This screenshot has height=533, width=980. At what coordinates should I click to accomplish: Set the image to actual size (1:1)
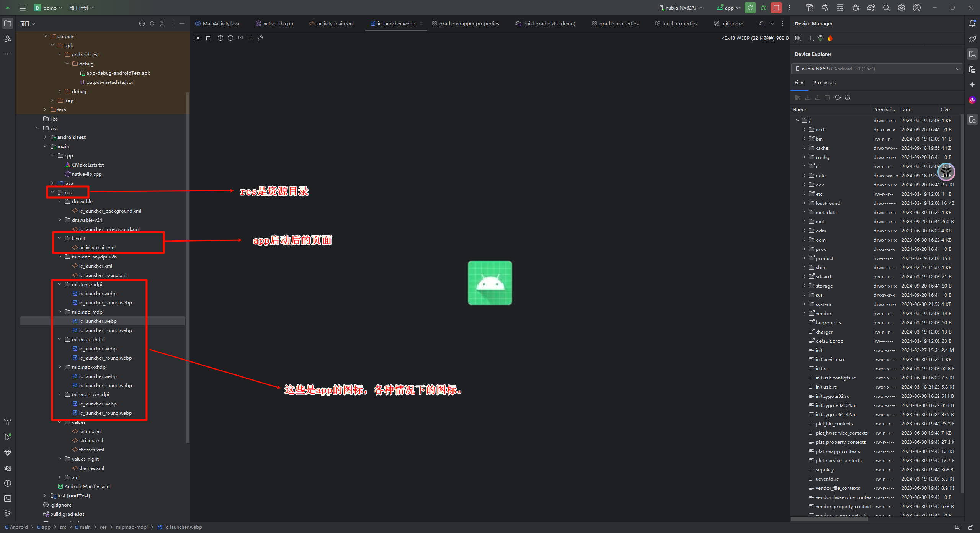point(240,38)
